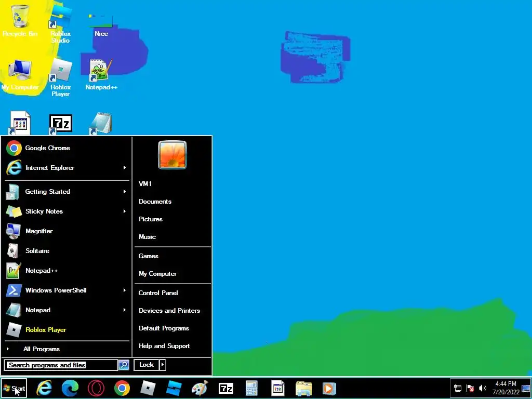Viewport: 532px width, 399px height.
Task: Open Sticky Notes from Start menu
Action: pyautogui.click(x=63, y=211)
